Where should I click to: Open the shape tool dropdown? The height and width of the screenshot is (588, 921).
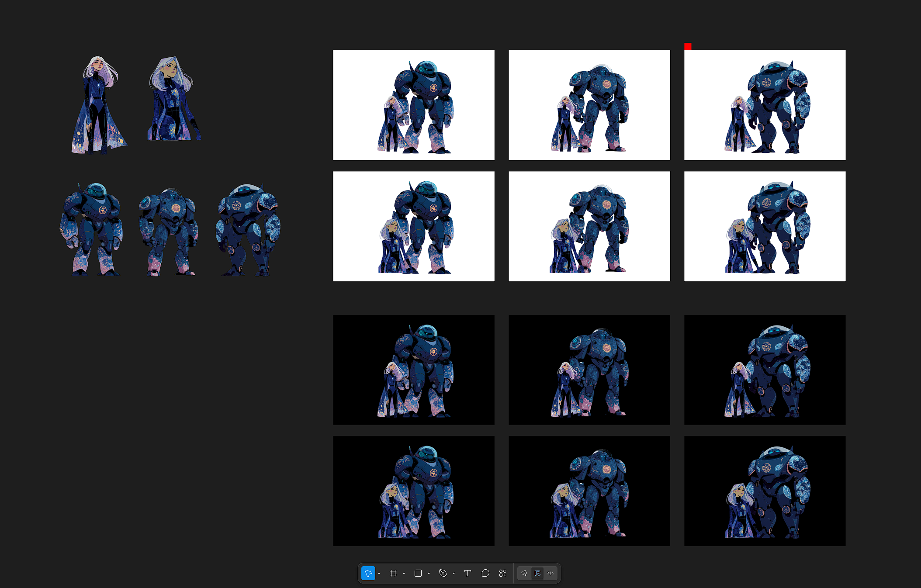429,573
